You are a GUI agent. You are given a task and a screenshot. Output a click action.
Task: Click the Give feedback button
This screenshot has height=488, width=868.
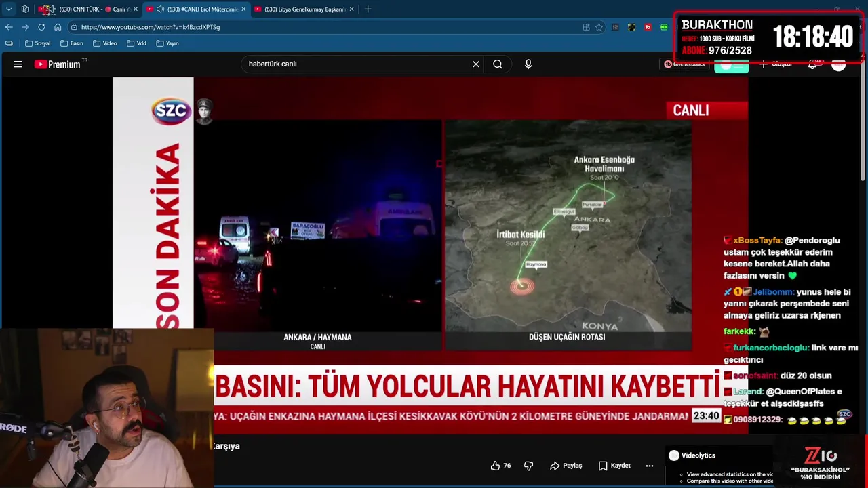[x=685, y=64]
